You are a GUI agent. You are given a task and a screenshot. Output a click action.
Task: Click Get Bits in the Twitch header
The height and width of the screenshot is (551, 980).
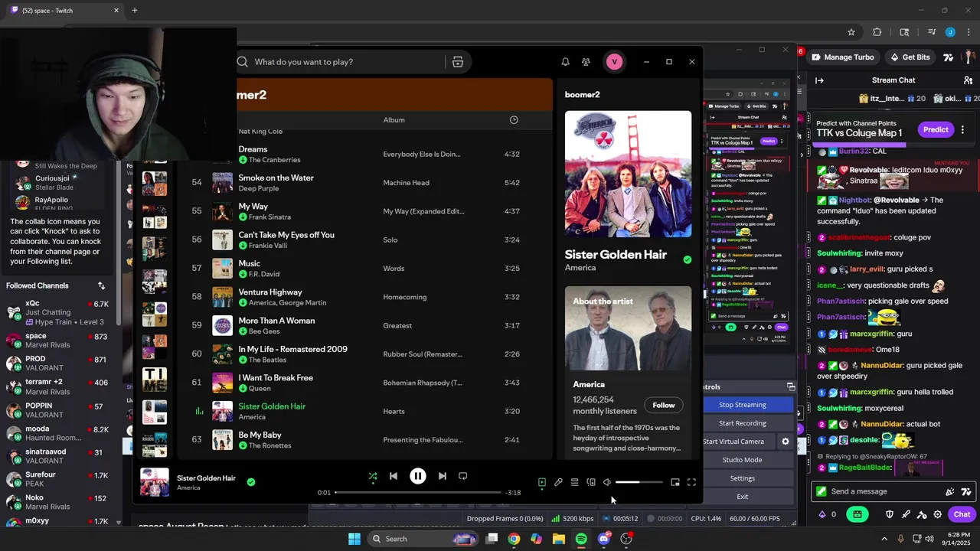910,57
